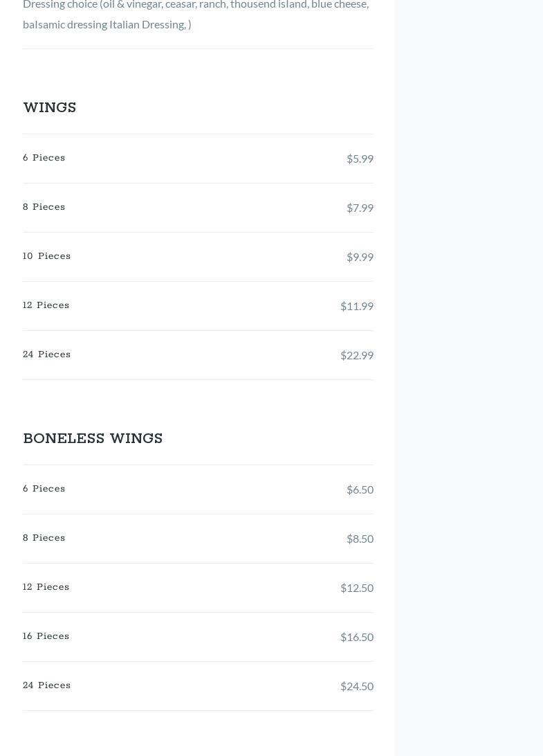Click the BONELESS WINGS section heading

click(x=93, y=439)
